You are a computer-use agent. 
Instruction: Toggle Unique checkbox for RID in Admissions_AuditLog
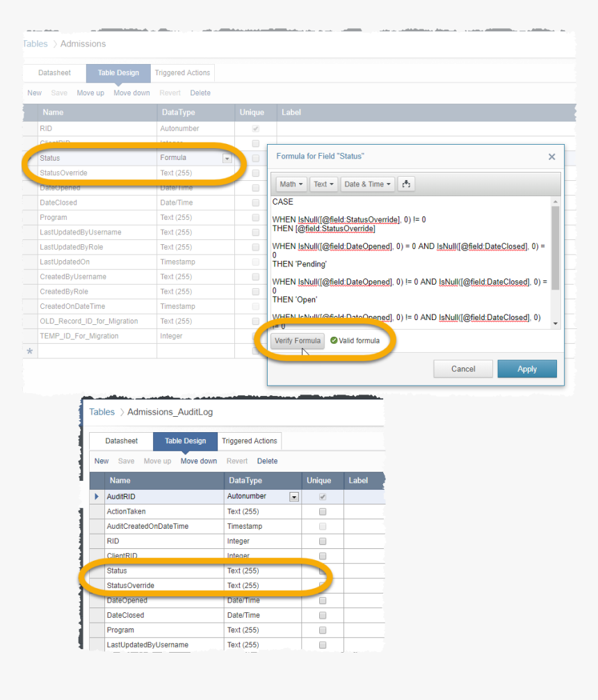tap(322, 541)
